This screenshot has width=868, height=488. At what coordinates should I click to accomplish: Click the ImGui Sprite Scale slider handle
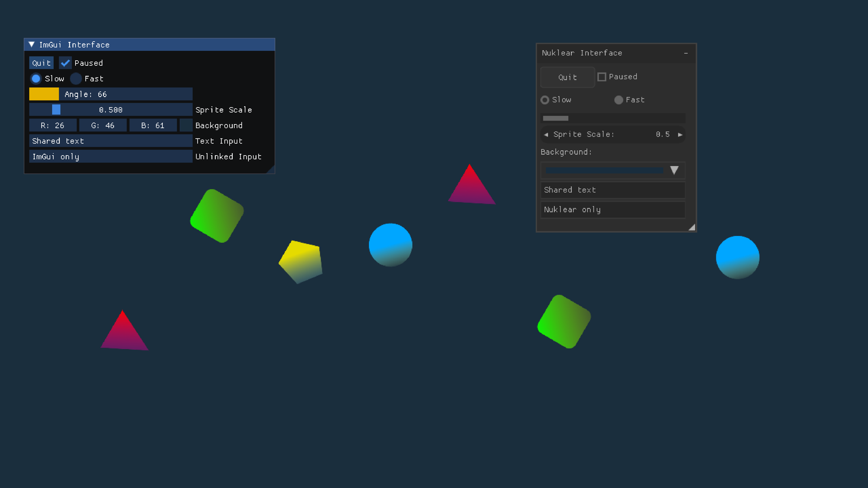pyautogui.click(x=56, y=110)
